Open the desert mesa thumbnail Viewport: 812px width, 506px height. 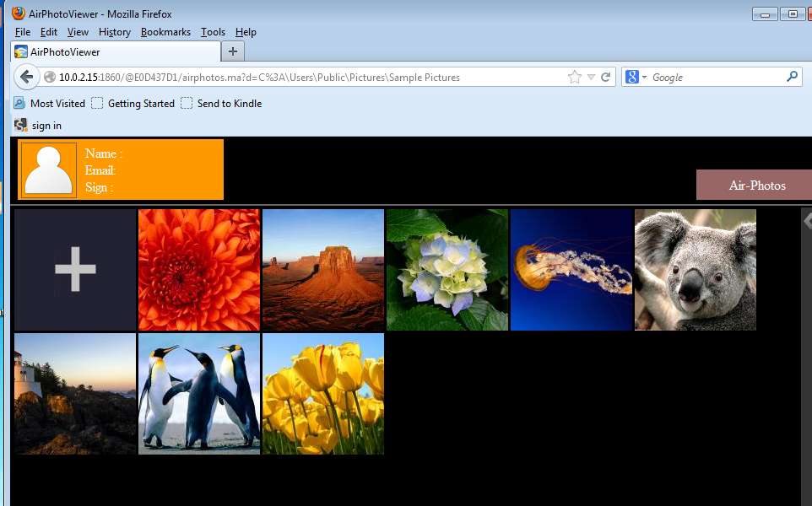(323, 270)
